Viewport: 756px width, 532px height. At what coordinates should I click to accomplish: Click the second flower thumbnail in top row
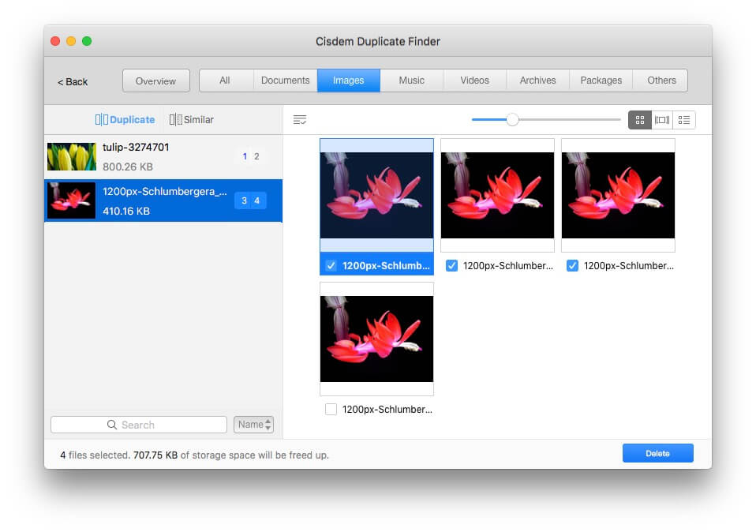498,195
